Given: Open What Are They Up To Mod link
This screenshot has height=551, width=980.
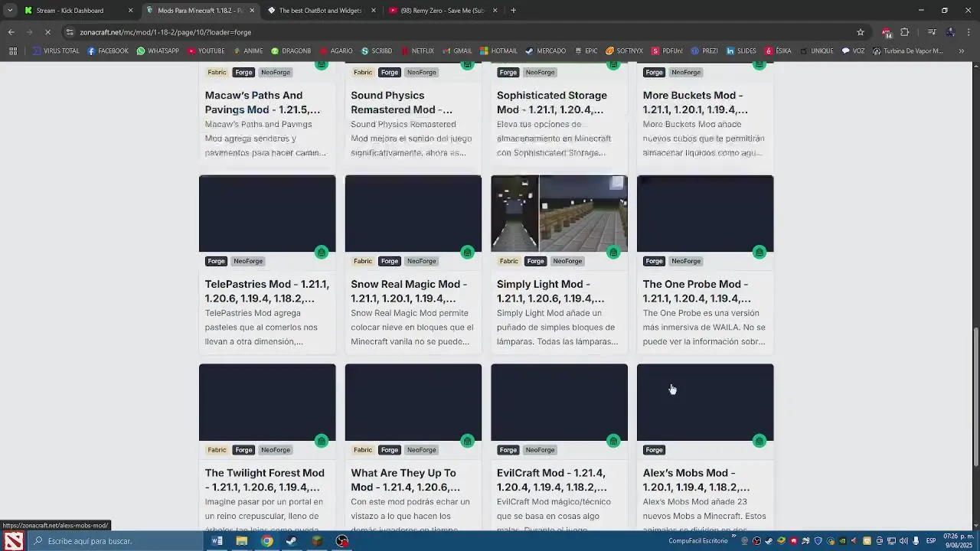Looking at the screenshot, I should (405, 480).
